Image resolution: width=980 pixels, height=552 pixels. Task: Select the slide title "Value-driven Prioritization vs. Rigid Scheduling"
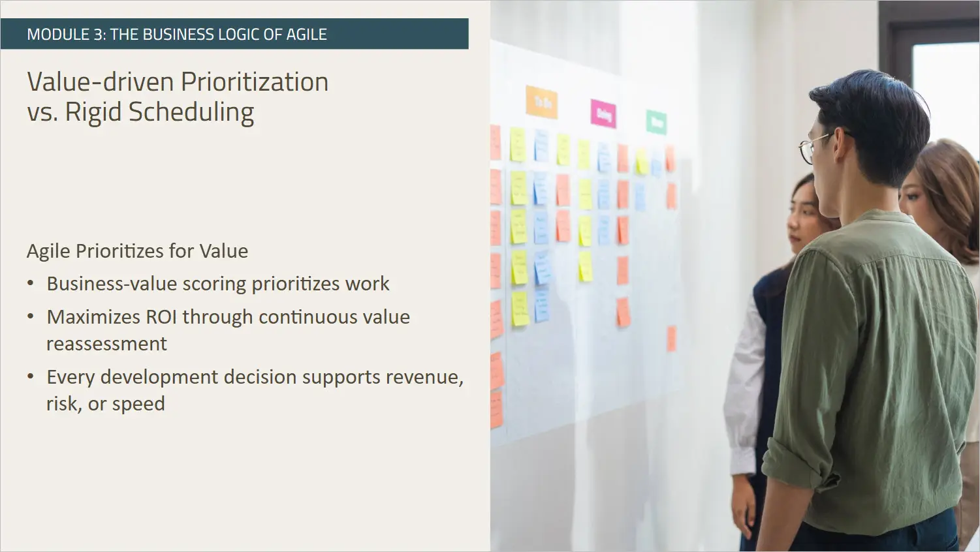[178, 97]
